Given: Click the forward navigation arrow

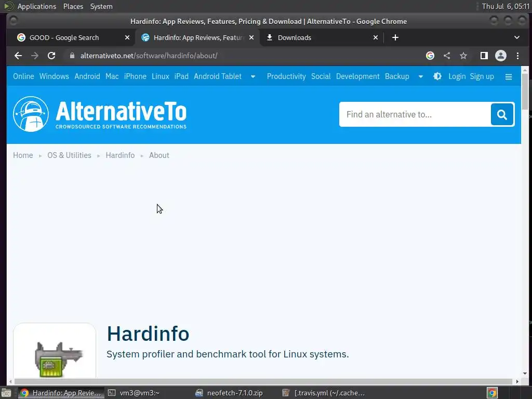Looking at the screenshot, I should (35, 56).
